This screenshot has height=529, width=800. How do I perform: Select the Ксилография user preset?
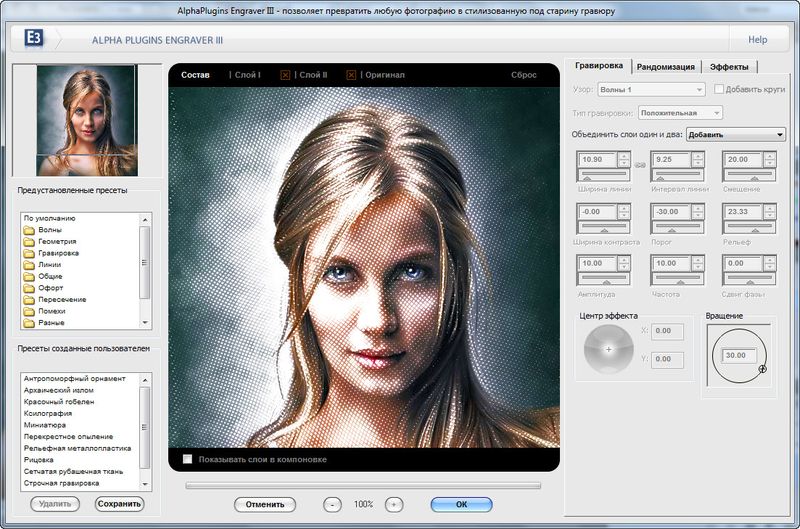(x=49, y=413)
